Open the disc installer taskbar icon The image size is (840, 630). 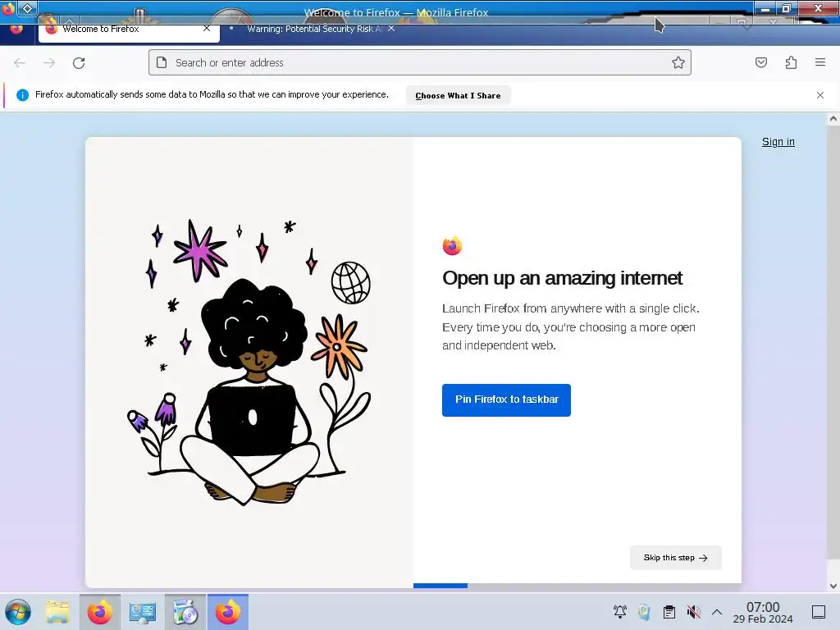(185, 612)
